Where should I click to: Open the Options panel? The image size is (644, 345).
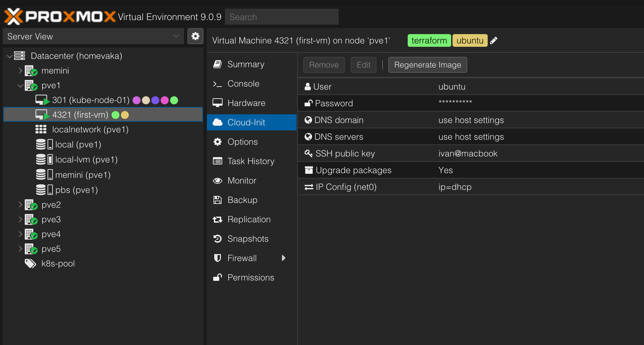[243, 142]
